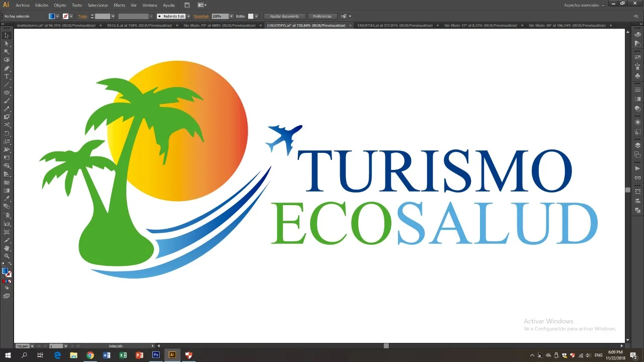Screen dimensions: 644x362
Task: Pick the Eyedropper tool
Action: coord(7,199)
